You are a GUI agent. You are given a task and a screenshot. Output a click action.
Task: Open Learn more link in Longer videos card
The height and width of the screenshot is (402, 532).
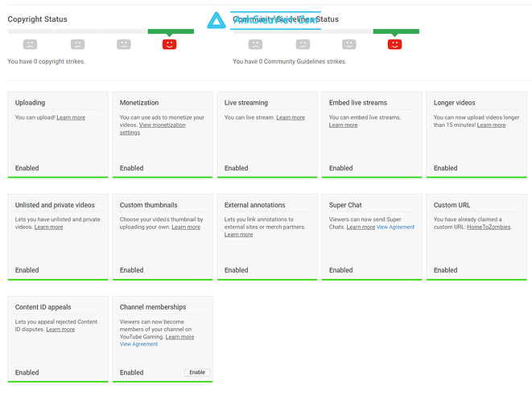[x=491, y=125]
